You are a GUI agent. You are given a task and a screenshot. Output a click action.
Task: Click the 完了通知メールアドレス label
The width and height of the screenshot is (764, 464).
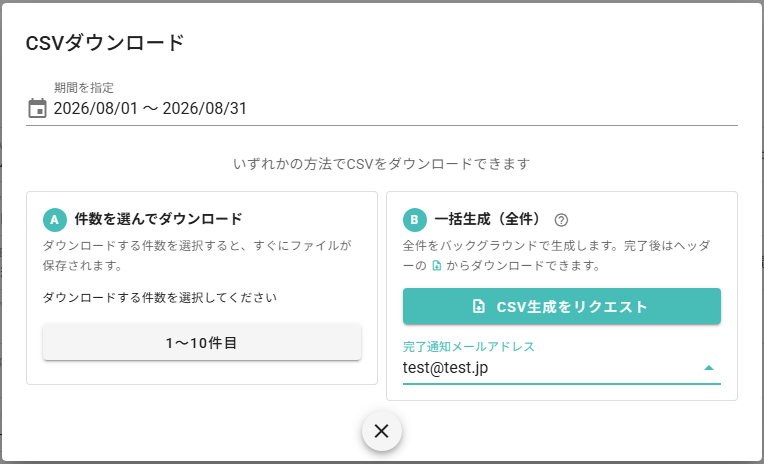pos(468,347)
